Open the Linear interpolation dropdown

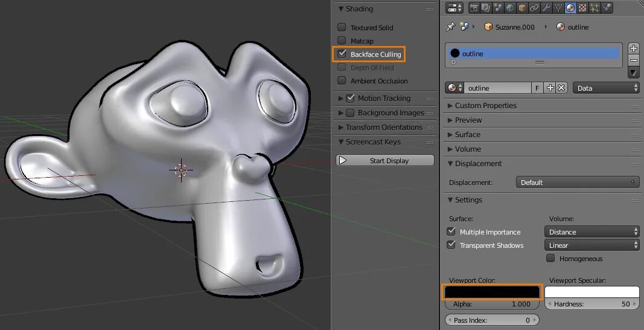(x=592, y=245)
